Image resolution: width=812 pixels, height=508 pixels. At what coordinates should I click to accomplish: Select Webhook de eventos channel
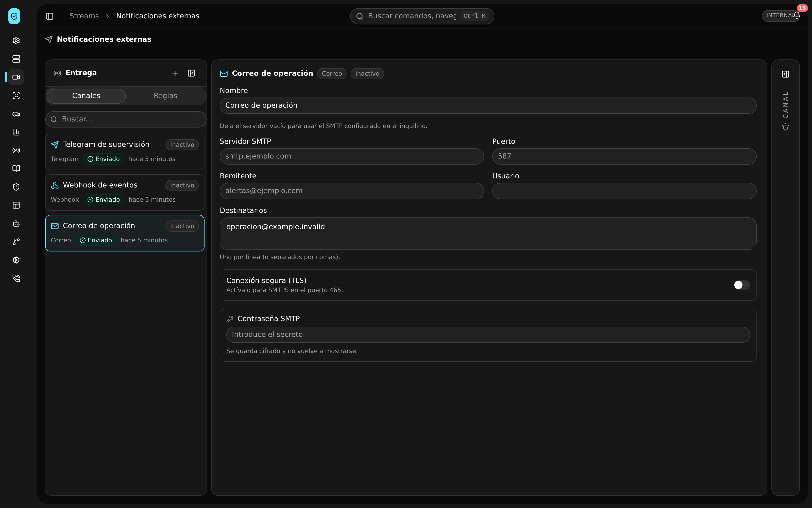[x=125, y=193]
